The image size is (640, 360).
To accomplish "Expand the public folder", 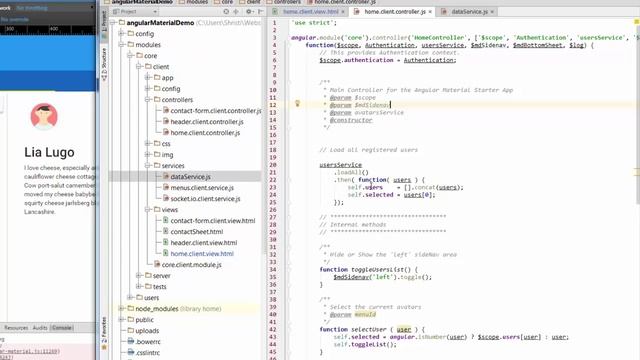I will coord(122,320).
